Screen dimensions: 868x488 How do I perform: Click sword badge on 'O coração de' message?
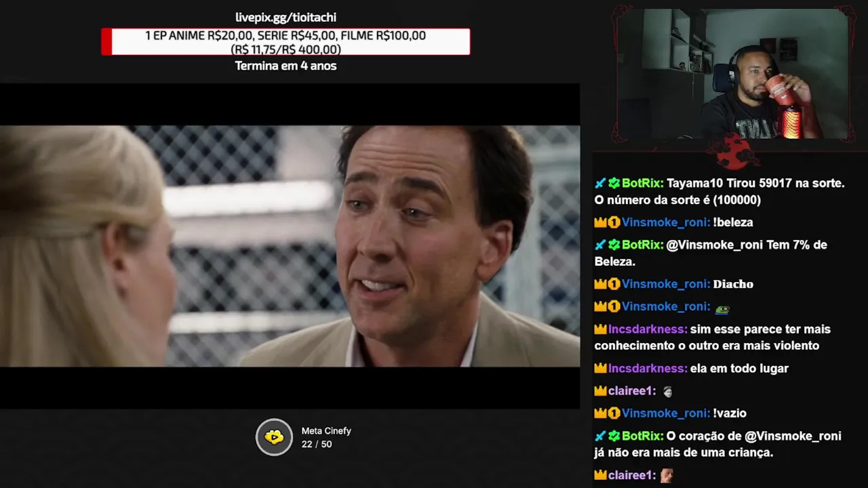click(600, 436)
